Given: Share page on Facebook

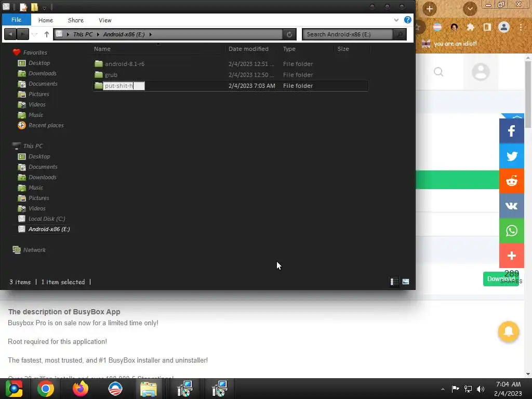Looking at the screenshot, I should point(511,131).
